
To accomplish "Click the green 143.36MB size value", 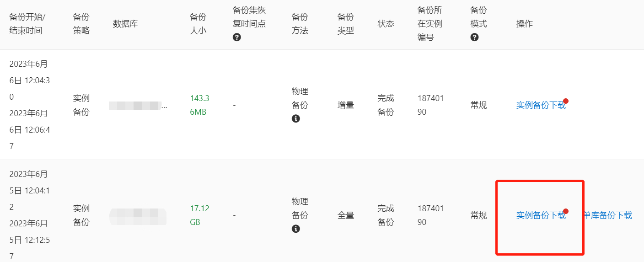I will [x=199, y=105].
